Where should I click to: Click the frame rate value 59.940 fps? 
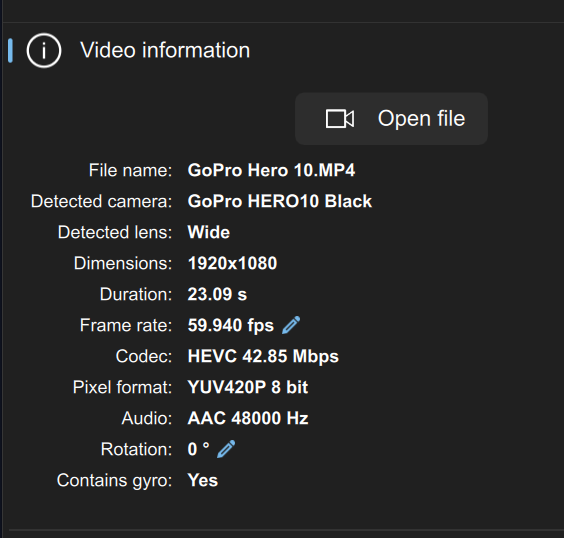[x=231, y=325]
